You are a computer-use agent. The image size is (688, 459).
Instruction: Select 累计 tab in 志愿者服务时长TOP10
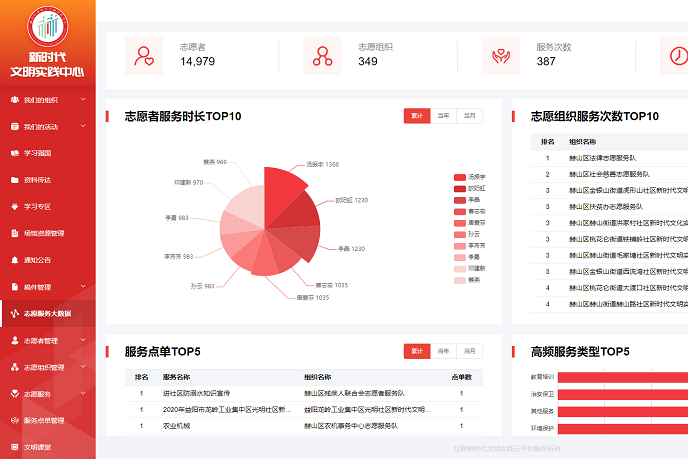pyautogui.click(x=417, y=116)
